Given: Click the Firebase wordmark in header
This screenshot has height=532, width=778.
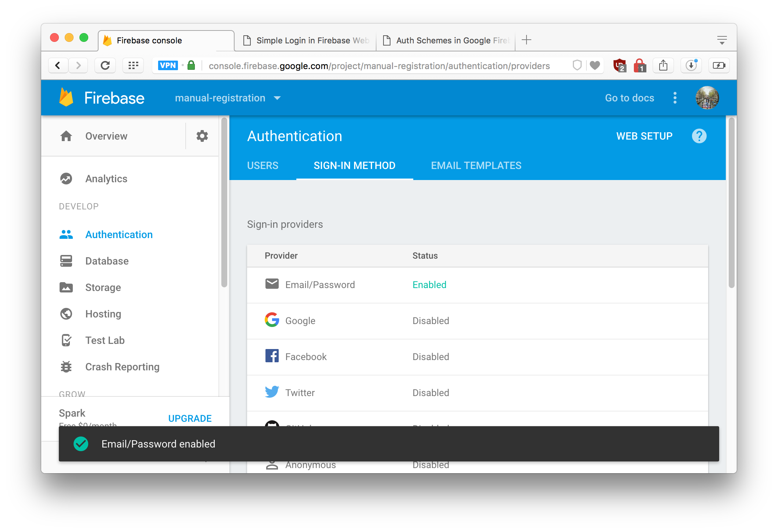Looking at the screenshot, I should 114,98.
